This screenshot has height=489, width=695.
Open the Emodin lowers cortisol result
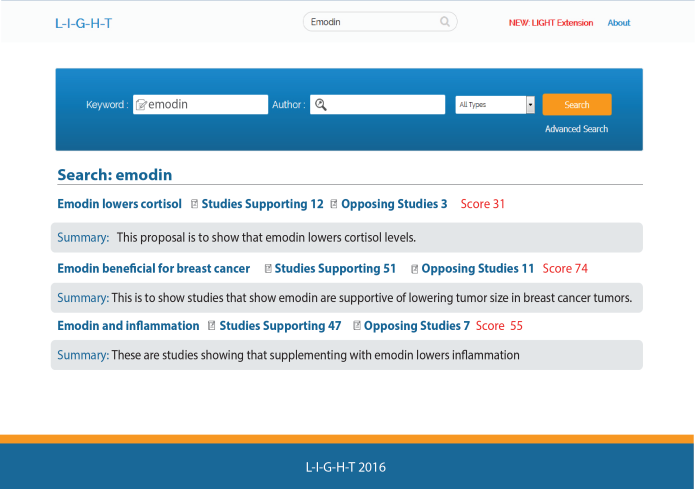119,203
